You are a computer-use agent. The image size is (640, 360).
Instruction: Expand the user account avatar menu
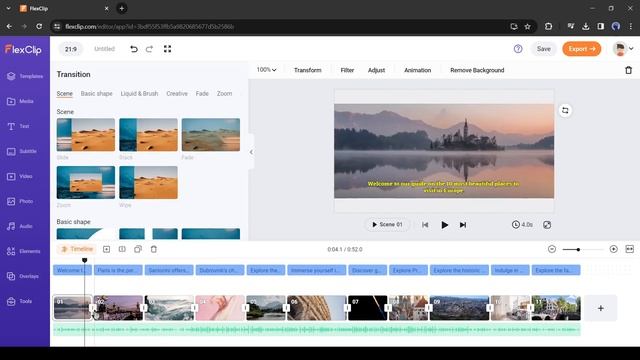(x=623, y=49)
